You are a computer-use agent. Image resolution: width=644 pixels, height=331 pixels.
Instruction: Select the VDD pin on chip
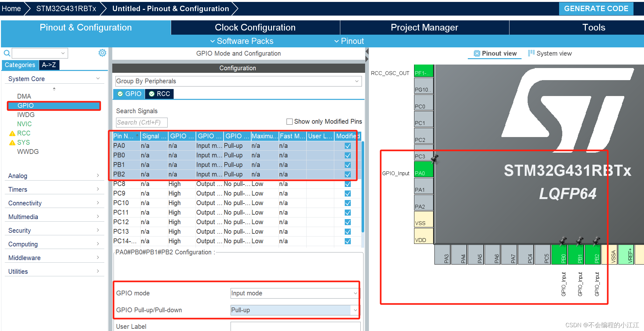tap(424, 236)
